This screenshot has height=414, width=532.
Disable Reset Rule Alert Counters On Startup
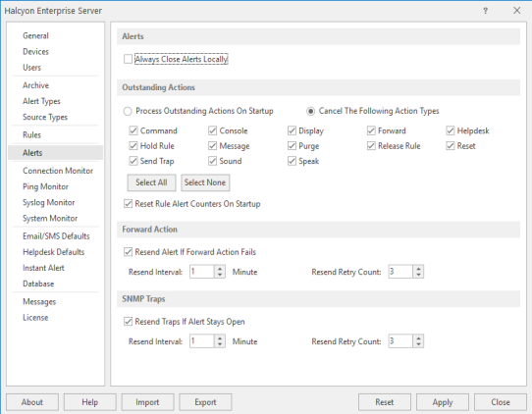tap(128, 204)
